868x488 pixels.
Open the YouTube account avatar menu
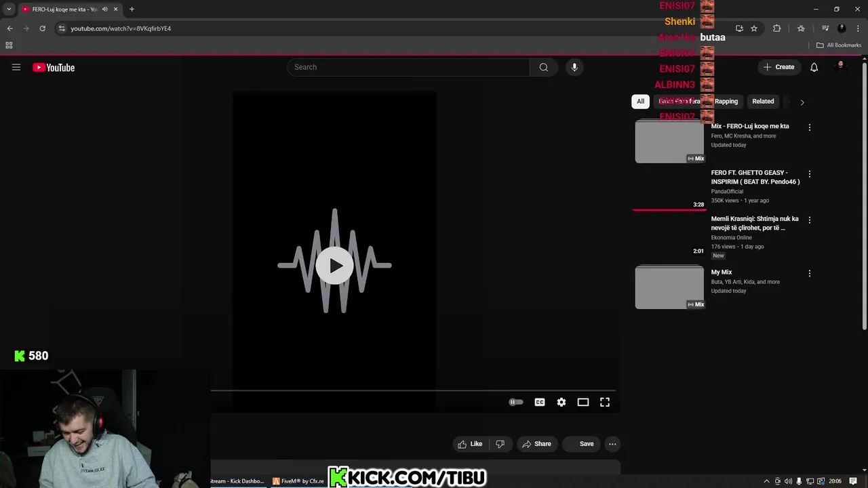(x=841, y=66)
